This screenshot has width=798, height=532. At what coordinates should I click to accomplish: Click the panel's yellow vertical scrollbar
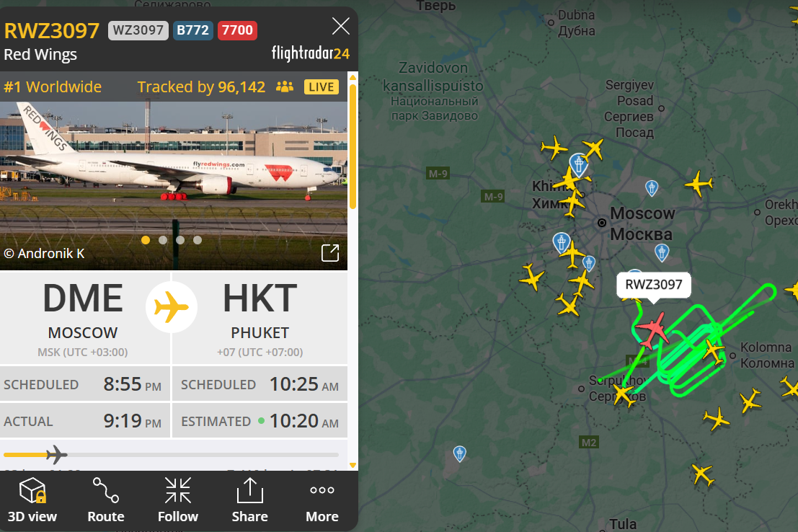click(x=353, y=146)
